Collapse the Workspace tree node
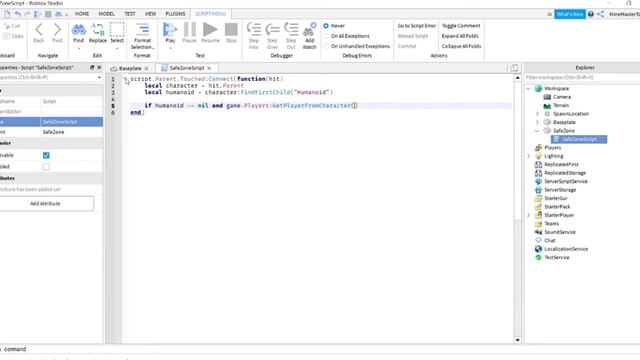The image size is (640, 360). click(529, 88)
